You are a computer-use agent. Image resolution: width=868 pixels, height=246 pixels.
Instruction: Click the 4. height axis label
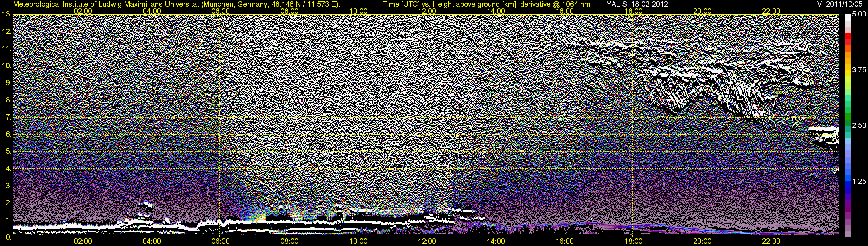(x=8, y=169)
